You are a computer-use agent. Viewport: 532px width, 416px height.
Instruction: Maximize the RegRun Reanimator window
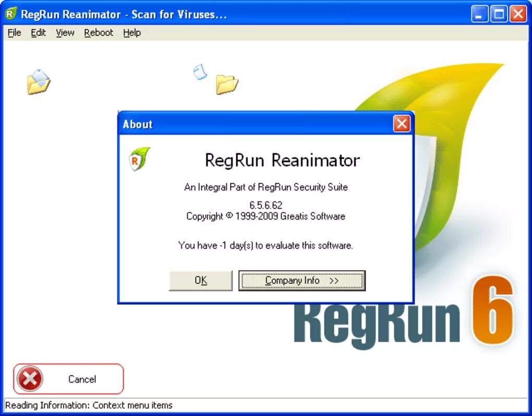click(499, 14)
